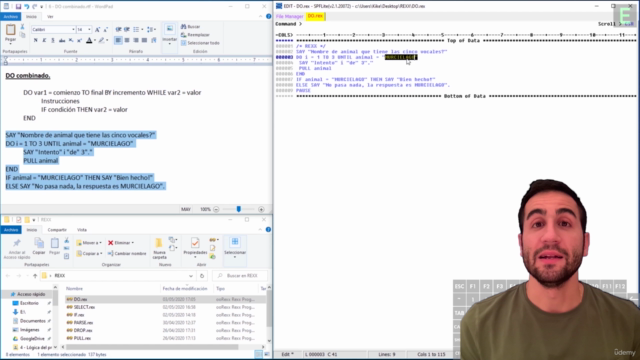Image resolution: width=640 pixels, height=360 pixels.
Task: Open the Calibri font family dropdown
Action: [x=73, y=29]
